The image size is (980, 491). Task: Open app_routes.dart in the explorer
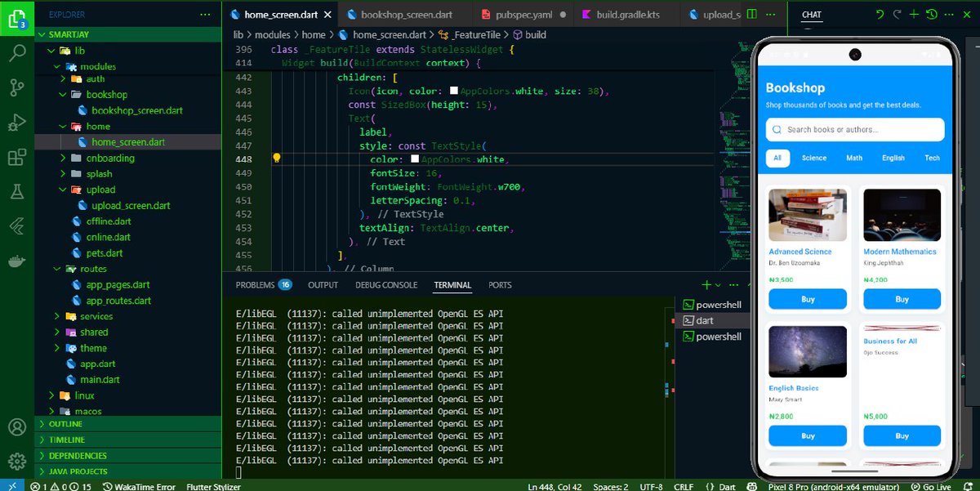(x=118, y=301)
